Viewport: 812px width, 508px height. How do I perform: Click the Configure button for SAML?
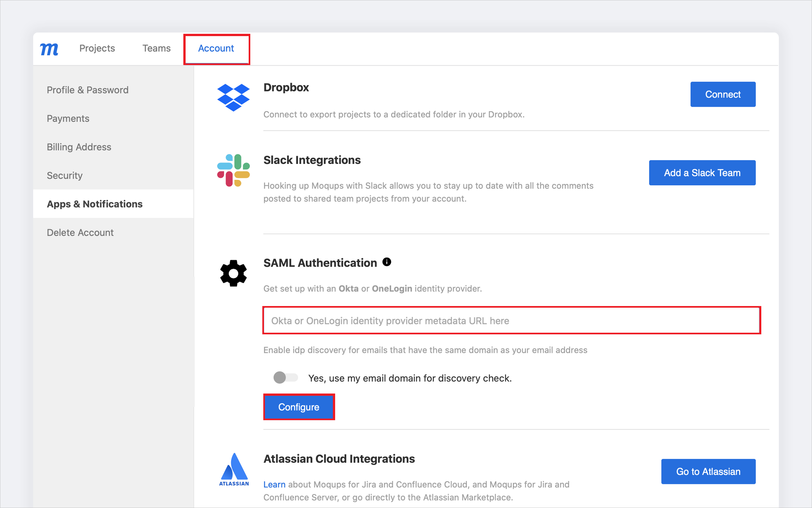[298, 407]
